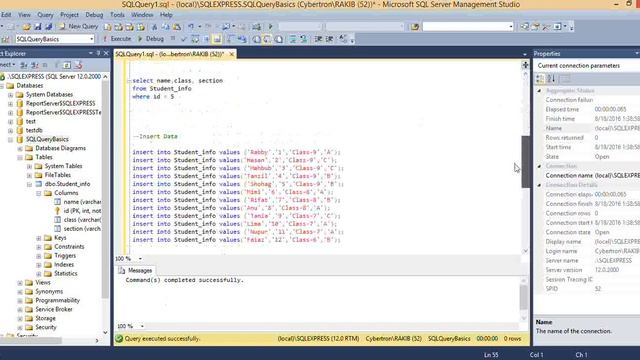Select the ReportServer$SQLEXPRESS database
Screen dimensions: 640x360
[x=60, y=104]
